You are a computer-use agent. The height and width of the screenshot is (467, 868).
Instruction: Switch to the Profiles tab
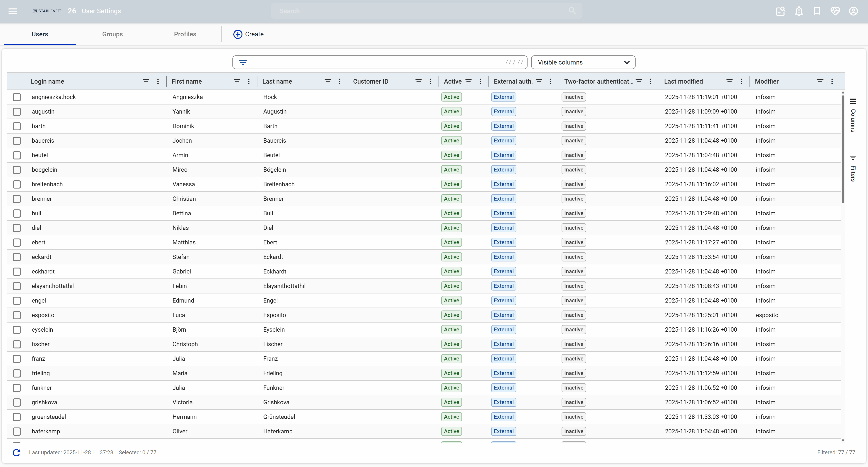tap(185, 34)
